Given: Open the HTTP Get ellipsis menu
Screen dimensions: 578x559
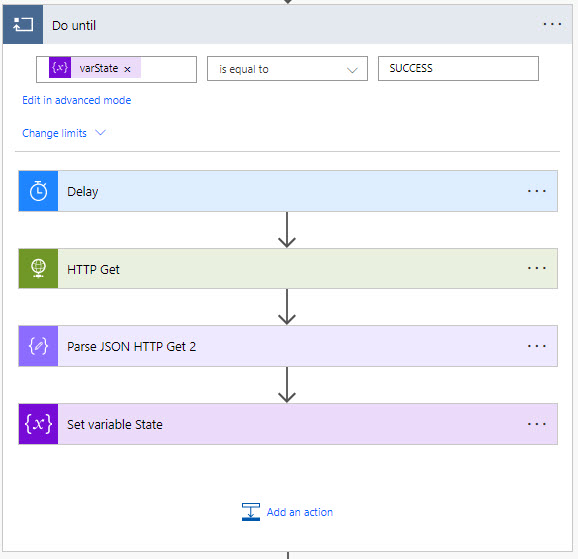Looking at the screenshot, I should coord(536,268).
